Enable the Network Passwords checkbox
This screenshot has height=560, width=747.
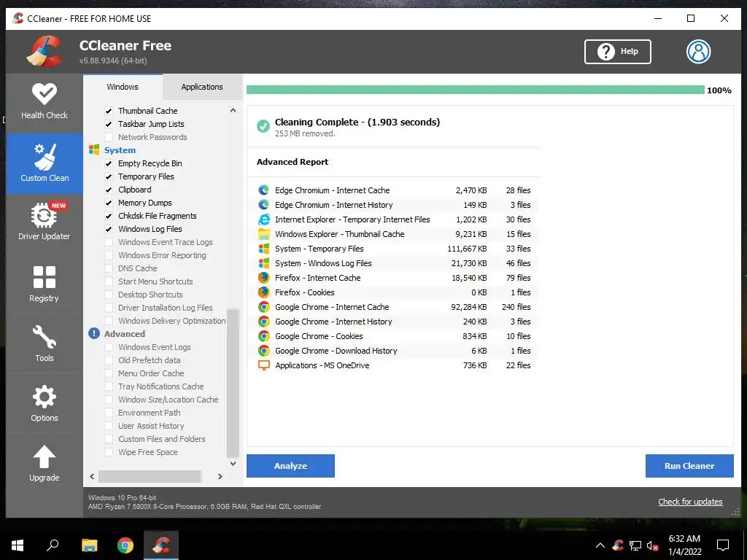tap(109, 137)
